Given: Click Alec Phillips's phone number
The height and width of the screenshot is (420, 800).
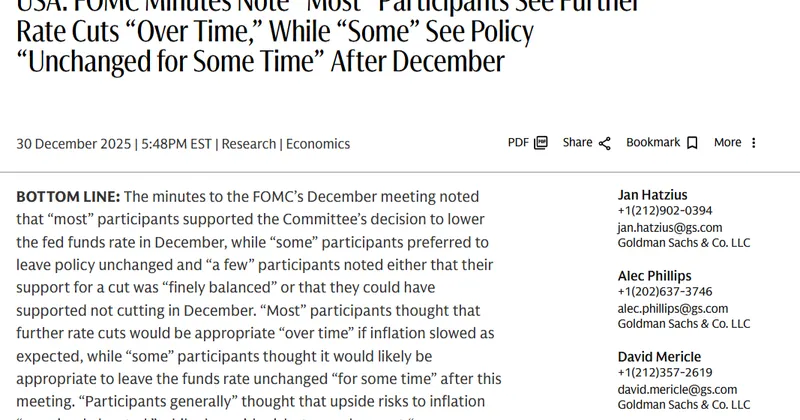Looking at the screenshot, I should (665, 292).
